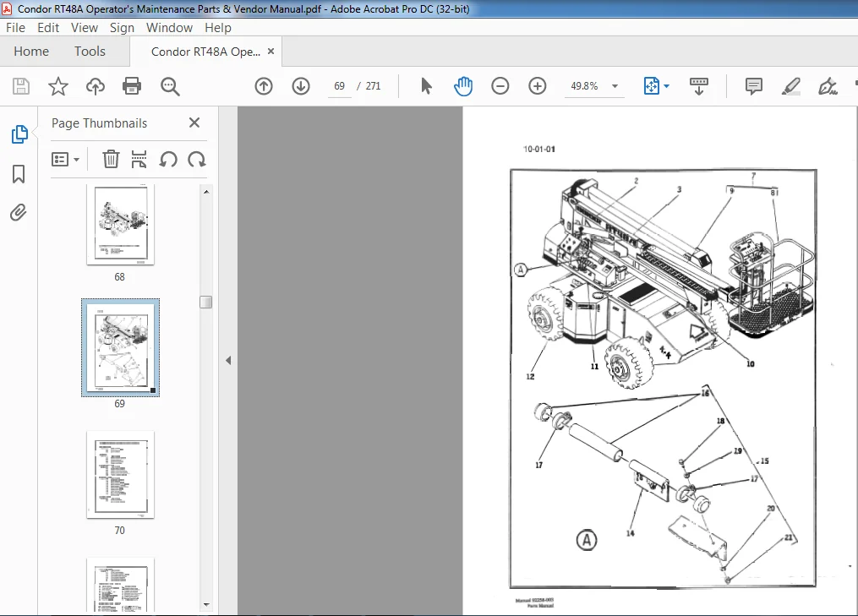This screenshot has width=858, height=616.
Task: Delete selected page with trash icon
Action: pyautogui.click(x=111, y=159)
